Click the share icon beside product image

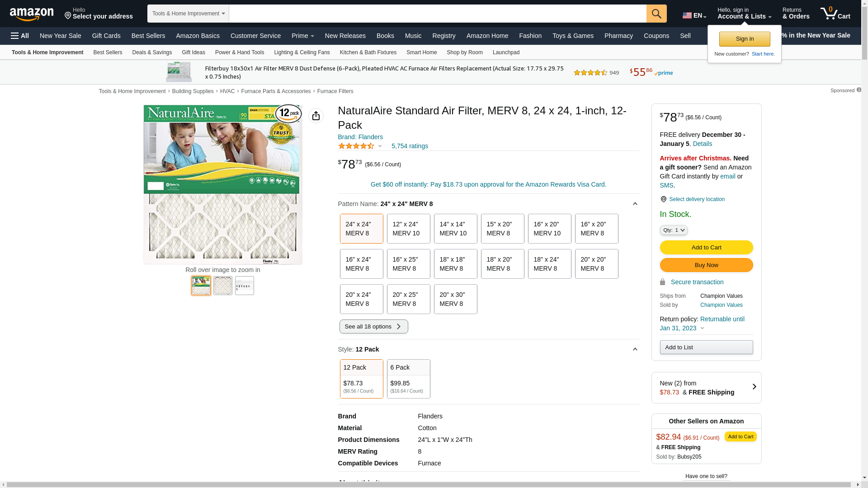[316, 116]
